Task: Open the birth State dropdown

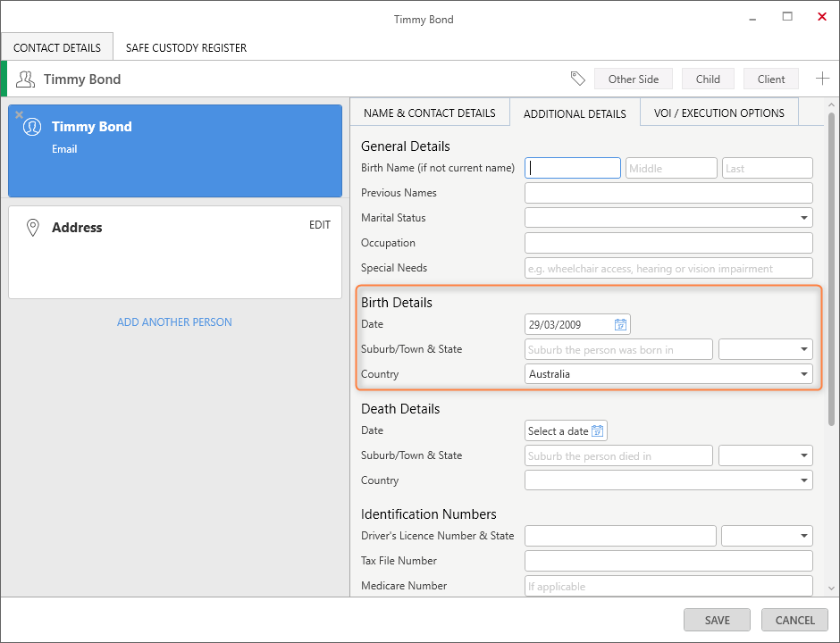Action: pos(803,350)
